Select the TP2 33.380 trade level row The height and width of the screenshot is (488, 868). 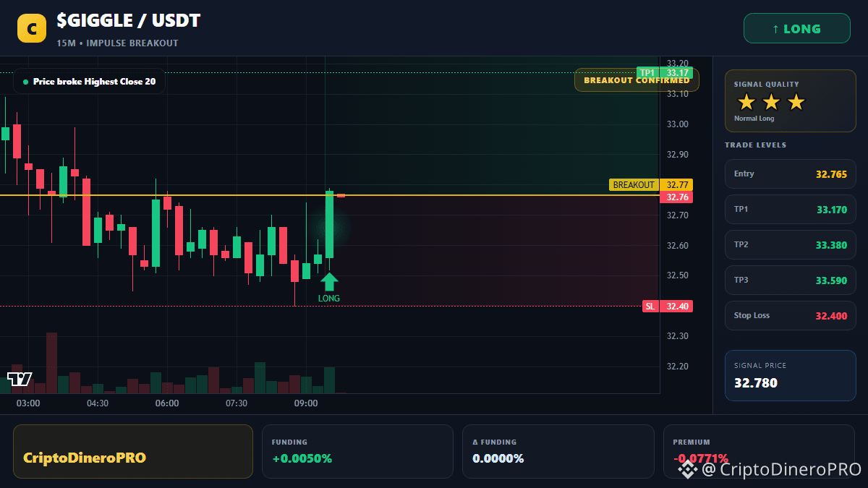coord(790,244)
